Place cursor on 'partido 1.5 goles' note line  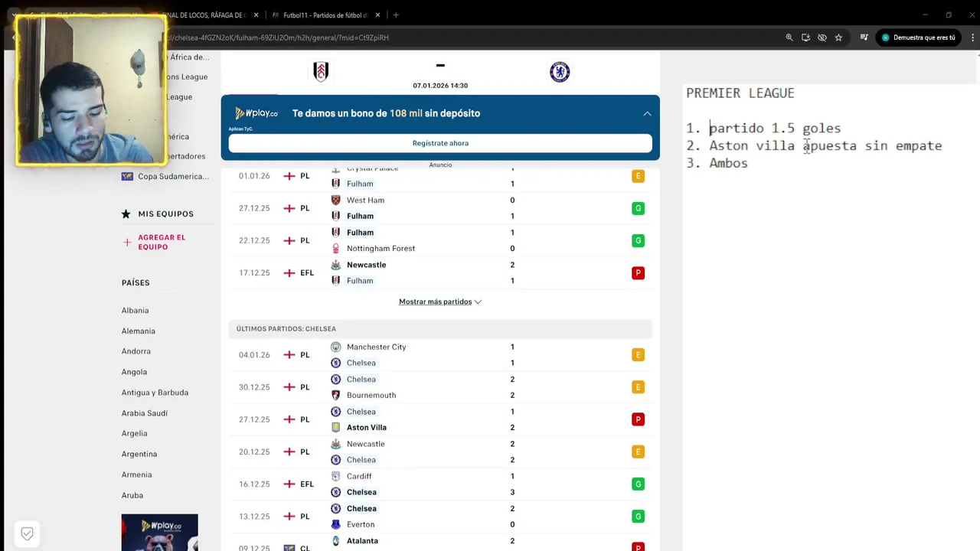click(x=775, y=128)
